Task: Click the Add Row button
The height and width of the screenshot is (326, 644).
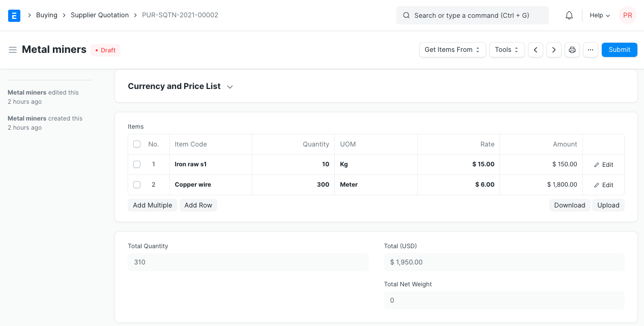Action: [198, 205]
